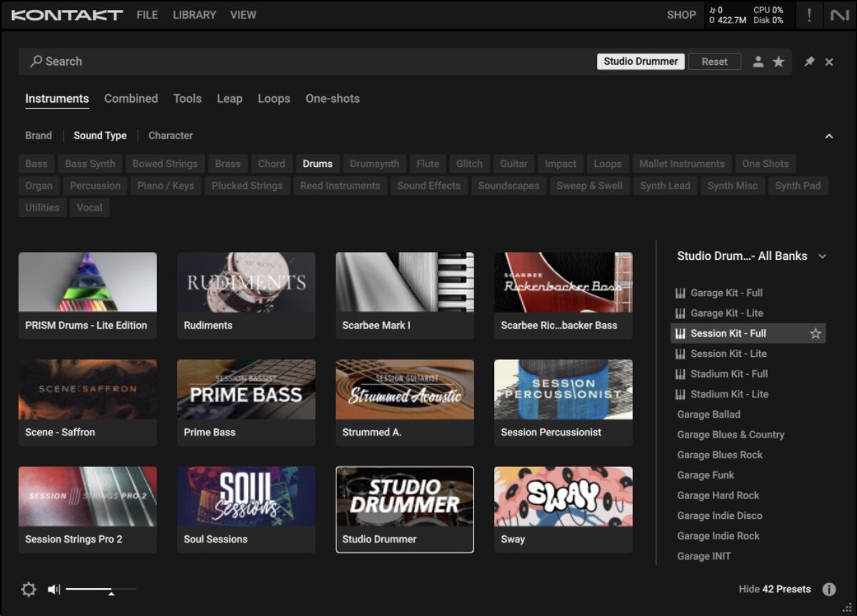Open settings with the gear icon
Viewport: 857px width, 616px height.
coord(29,590)
